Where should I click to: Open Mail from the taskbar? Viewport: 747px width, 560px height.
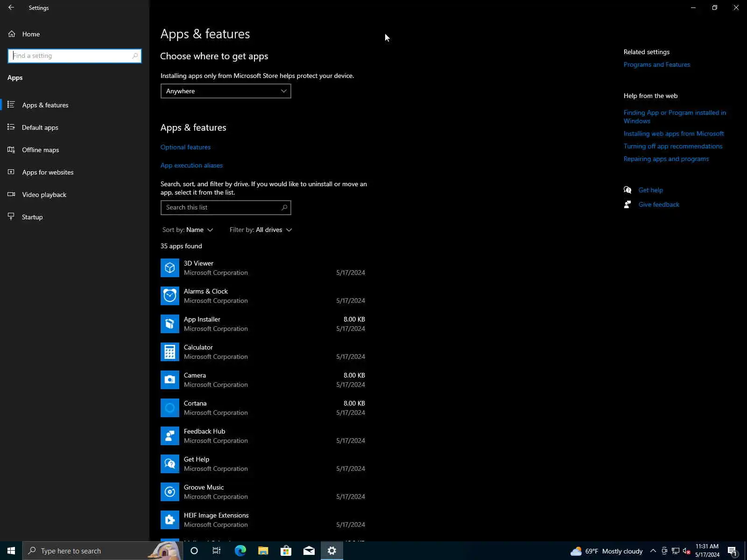309,551
